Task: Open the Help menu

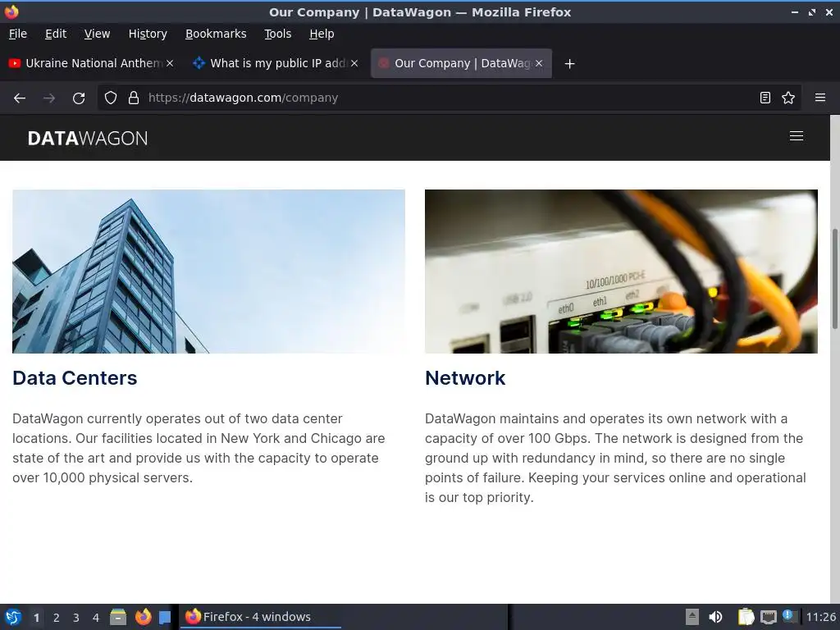Action: pyautogui.click(x=322, y=34)
